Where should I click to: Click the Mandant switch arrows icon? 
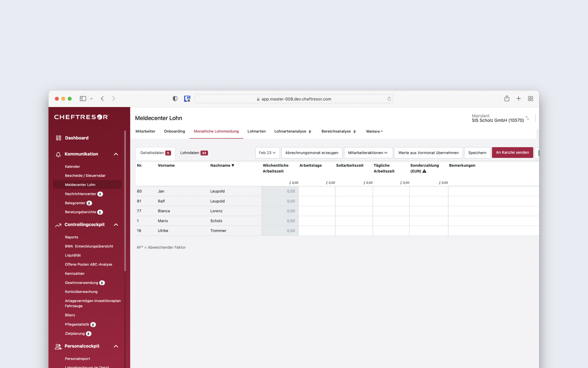pyautogui.click(x=527, y=118)
